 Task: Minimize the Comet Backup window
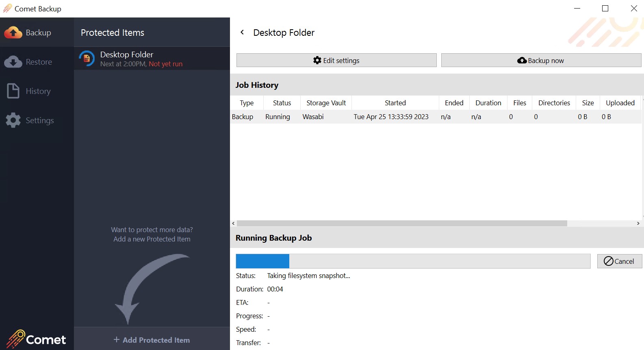coord(577,9)
